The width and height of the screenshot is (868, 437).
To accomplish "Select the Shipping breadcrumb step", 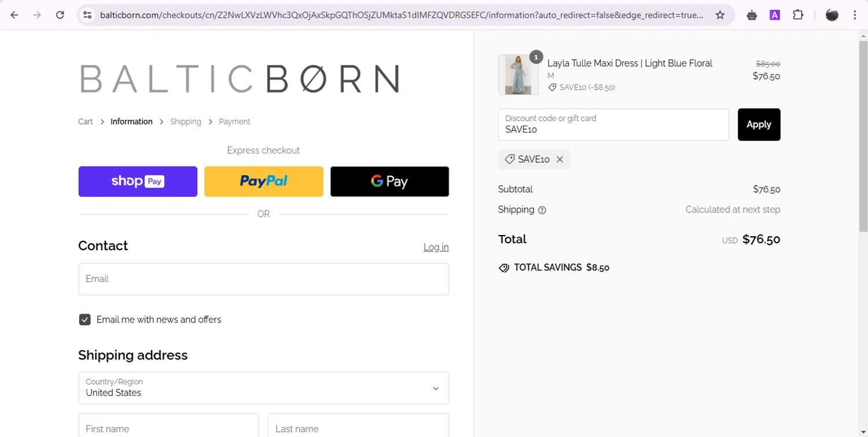I will (x=186, y=122).
